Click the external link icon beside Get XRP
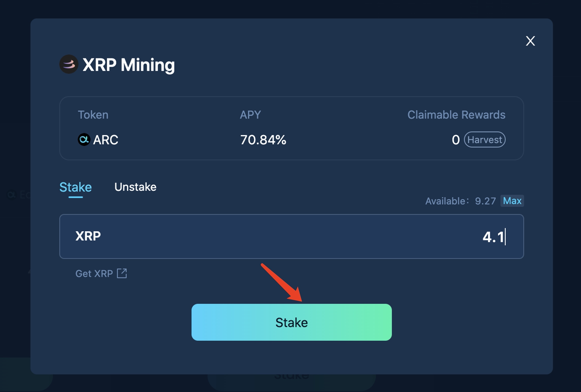This screenshot has width=581, height=392. tap(122, 273)
